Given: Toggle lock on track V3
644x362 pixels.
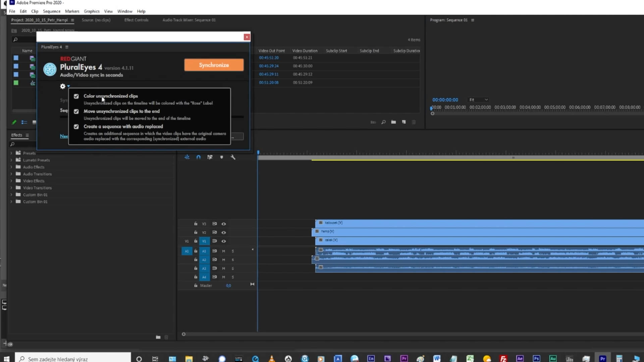Looking at the screenshot, I should pos(196,224).
